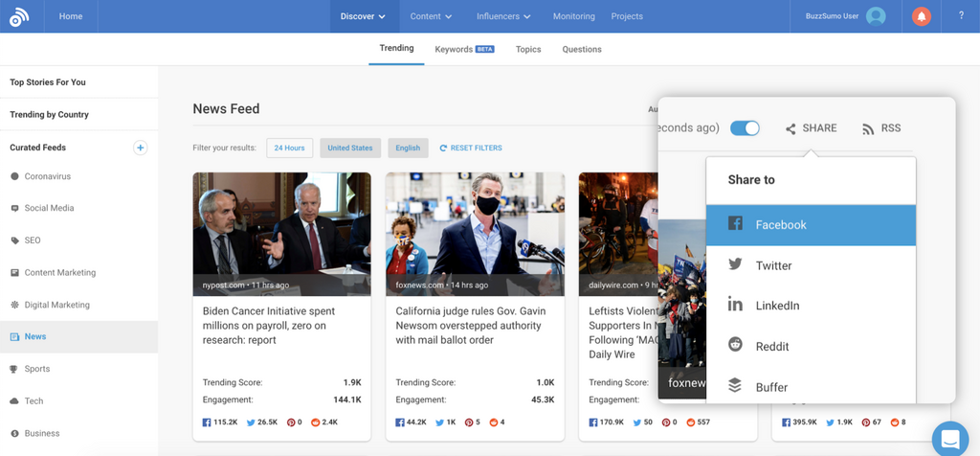The width and height of the screenshot is (980, 456).
Task: Switch to the Keywords tab
Action: 463,49
